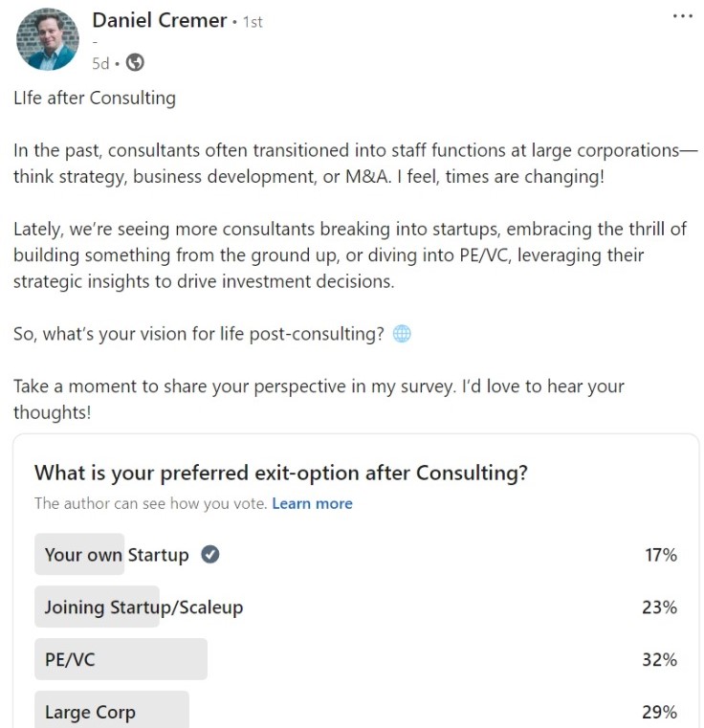
Task: Open Daniel Cremer's profile picture
Action: [48, 39]
